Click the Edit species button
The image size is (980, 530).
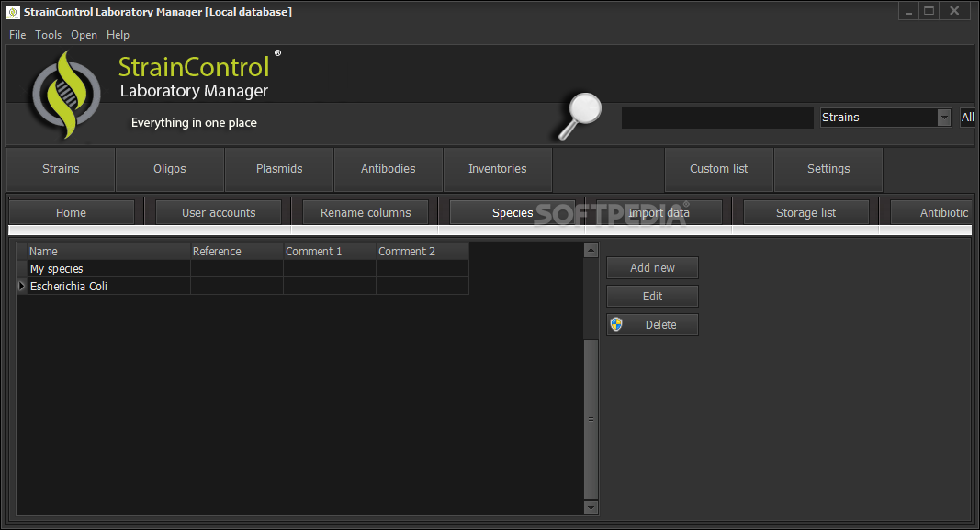pos(652,297)
